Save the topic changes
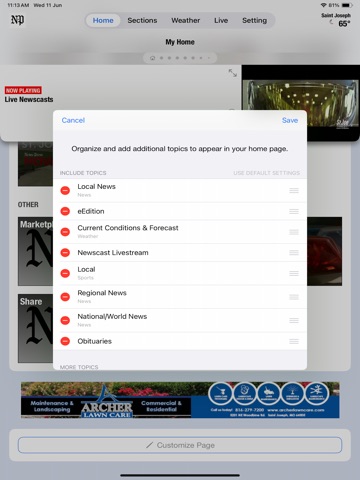 coord(290,120)
